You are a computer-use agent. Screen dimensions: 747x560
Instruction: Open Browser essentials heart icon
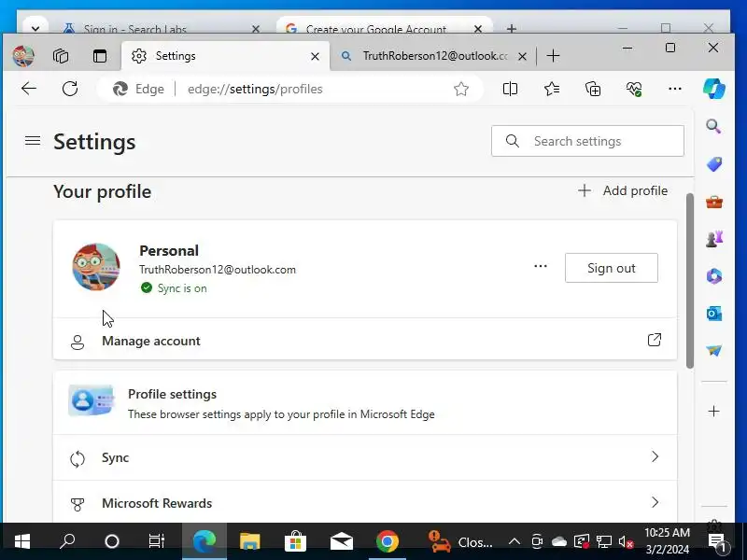634,89
